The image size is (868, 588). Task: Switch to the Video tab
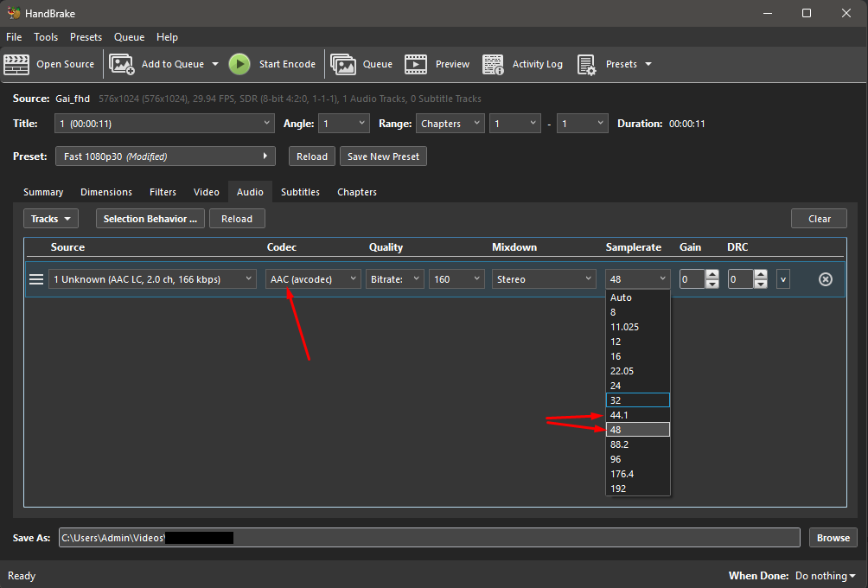pyautogui.click(x=206, y=192)
